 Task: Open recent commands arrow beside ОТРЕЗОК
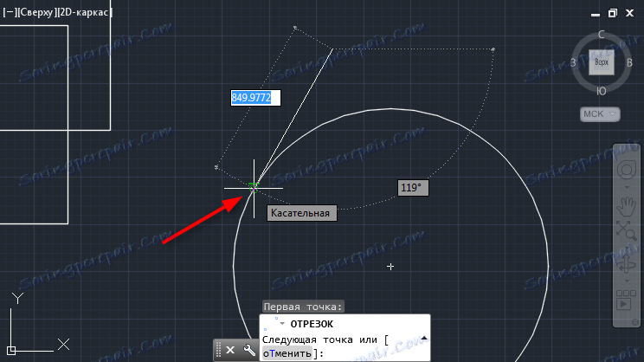tap(282, 324)
